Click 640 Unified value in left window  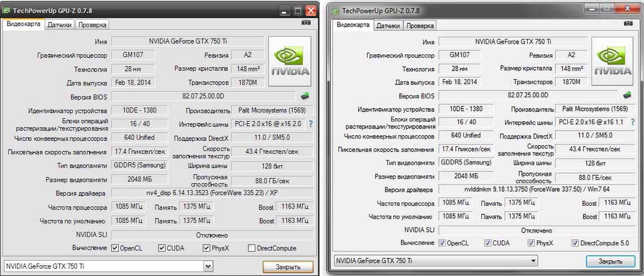pos(140,137)
